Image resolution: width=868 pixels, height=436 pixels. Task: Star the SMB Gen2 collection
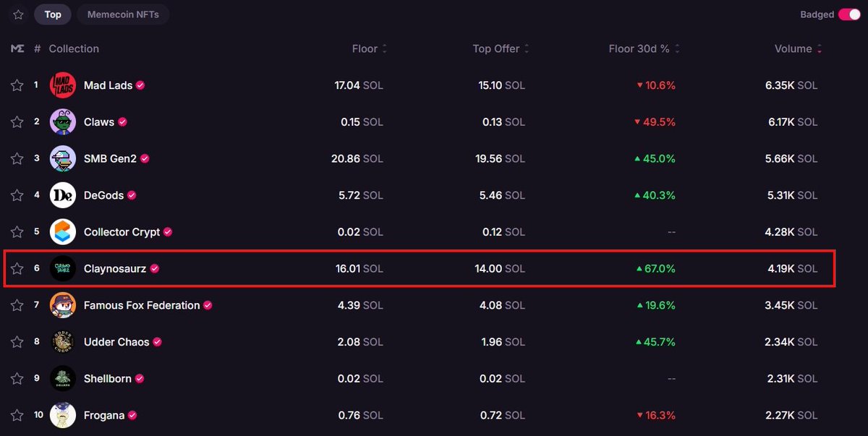pos(17,158)
